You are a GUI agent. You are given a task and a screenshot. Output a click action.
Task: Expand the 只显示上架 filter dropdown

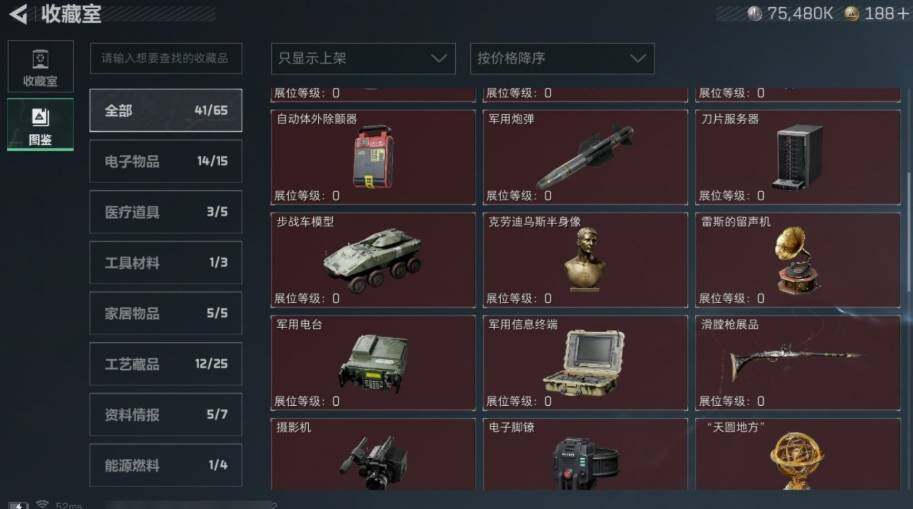[363, 58]
